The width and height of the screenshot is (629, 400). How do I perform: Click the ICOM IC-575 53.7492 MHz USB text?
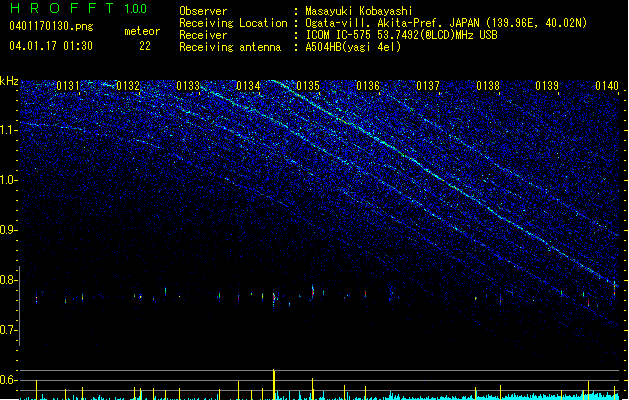pos(402,35)
